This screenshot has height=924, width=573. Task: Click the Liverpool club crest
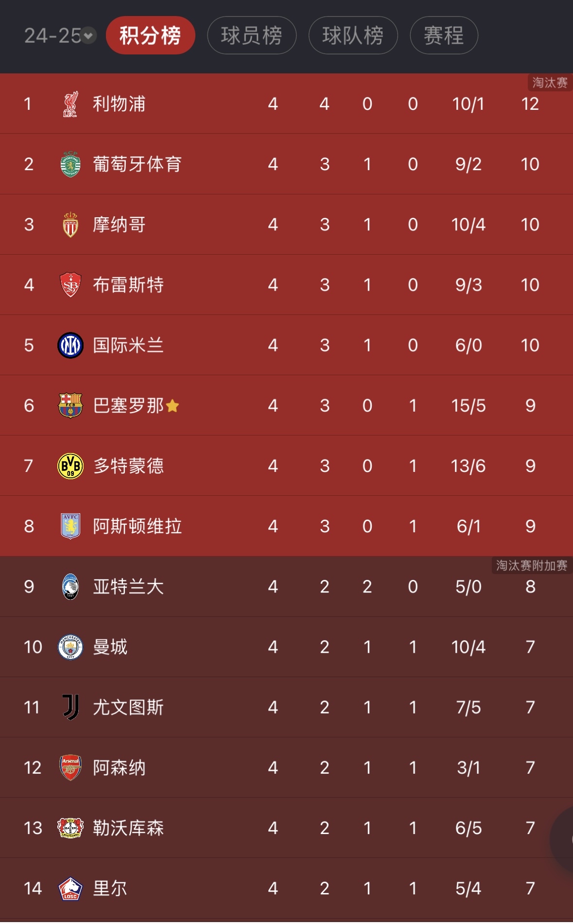[x=70, y=104]
